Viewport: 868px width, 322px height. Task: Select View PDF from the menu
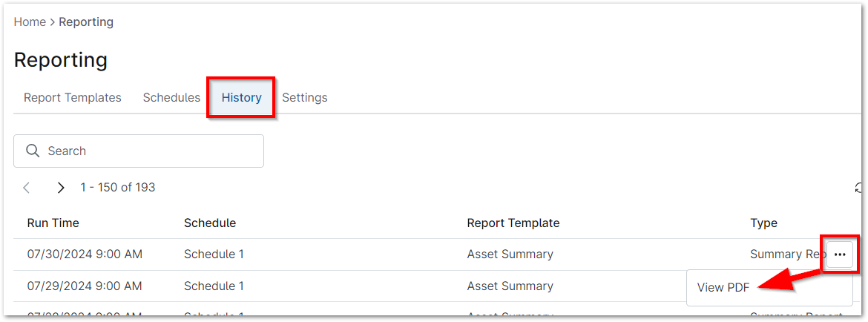[723, 288]
